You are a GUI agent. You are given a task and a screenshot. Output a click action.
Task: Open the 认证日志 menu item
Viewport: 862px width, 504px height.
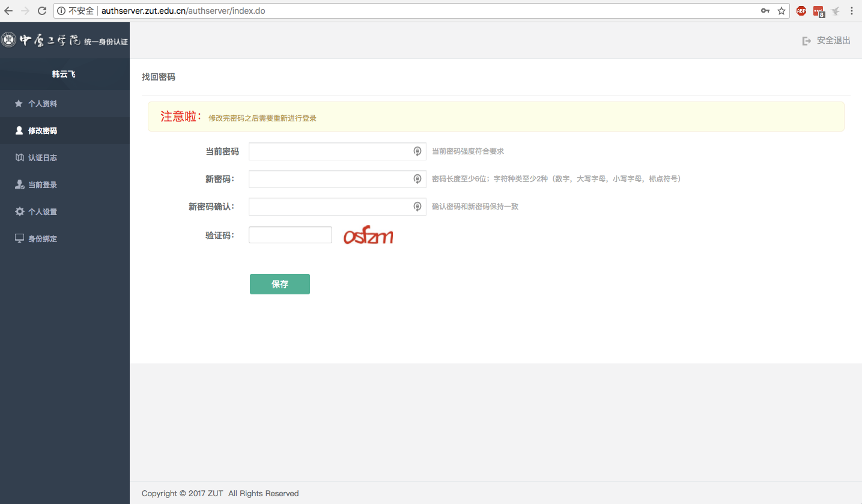pyautogui.click(x=43, y=158)
